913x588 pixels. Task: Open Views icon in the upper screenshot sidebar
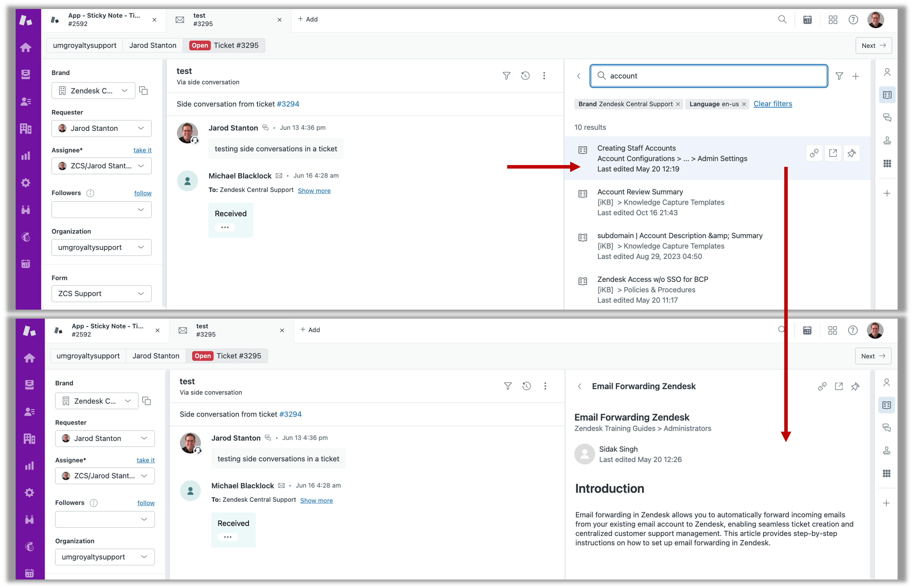[26, 75]
